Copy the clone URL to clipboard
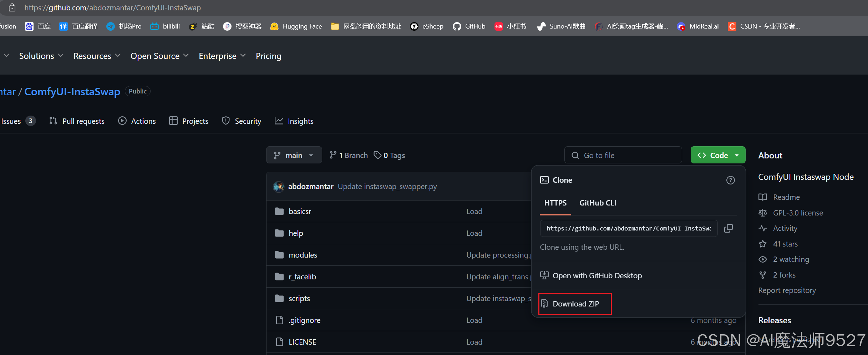 (729, 228)
